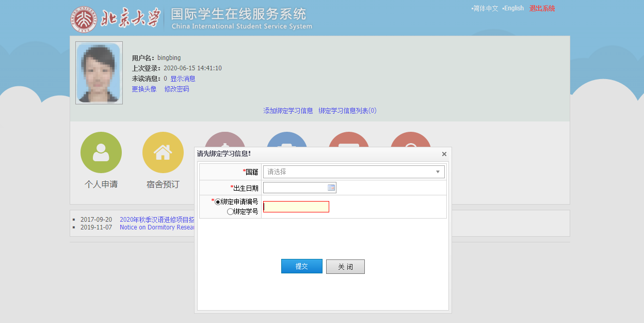Screen dimensions: 644x323
Task: Focus the 出生日期 date input field
Action: [x=295, y=188]
